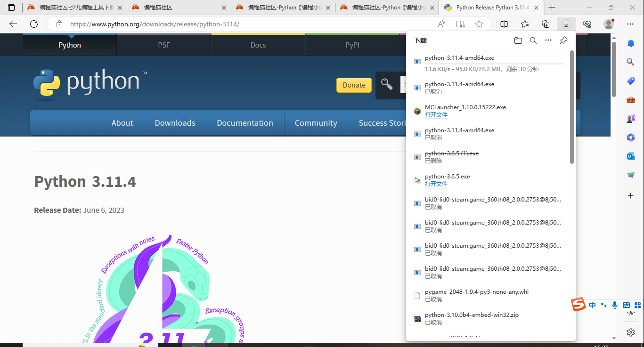Open Outlook in the Edge sidebar

pyautogui.click(x=631, y=156)
